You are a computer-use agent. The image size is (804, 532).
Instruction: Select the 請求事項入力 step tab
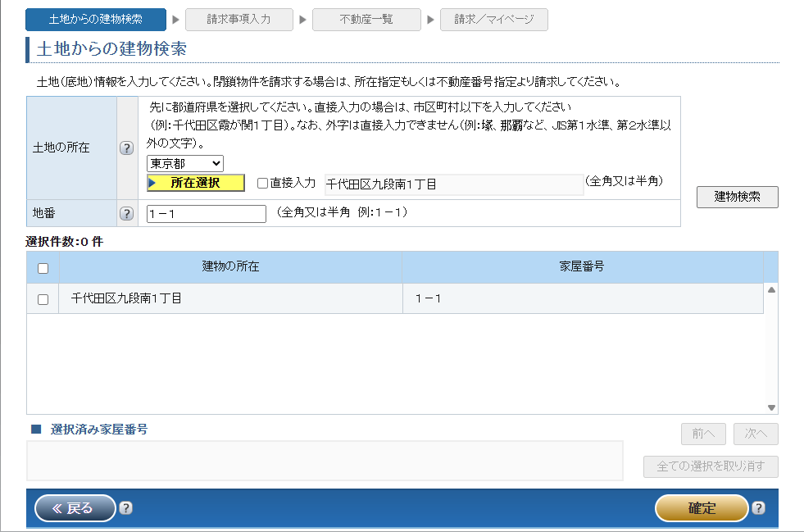pos(238,20)
